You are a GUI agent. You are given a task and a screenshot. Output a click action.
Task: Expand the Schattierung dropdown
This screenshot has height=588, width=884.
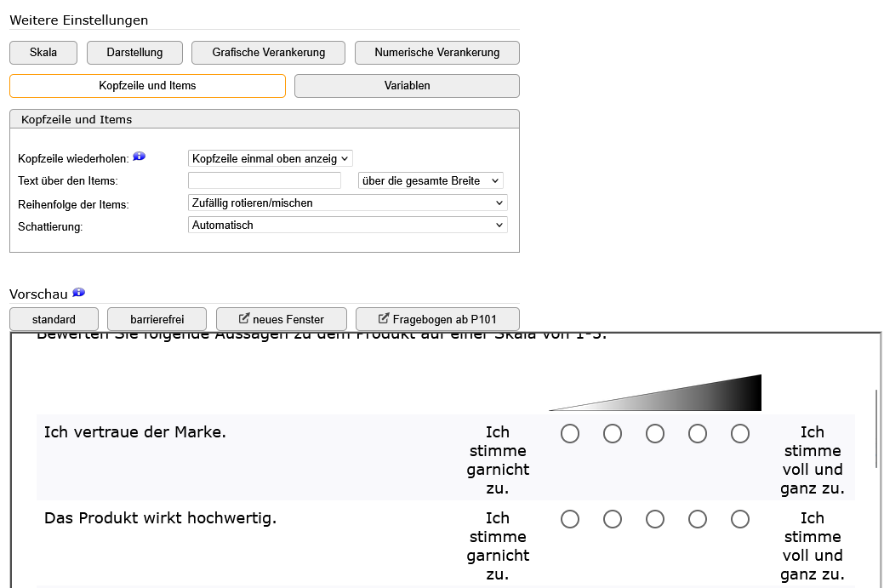pyautogui.click(x=348, y=225)
